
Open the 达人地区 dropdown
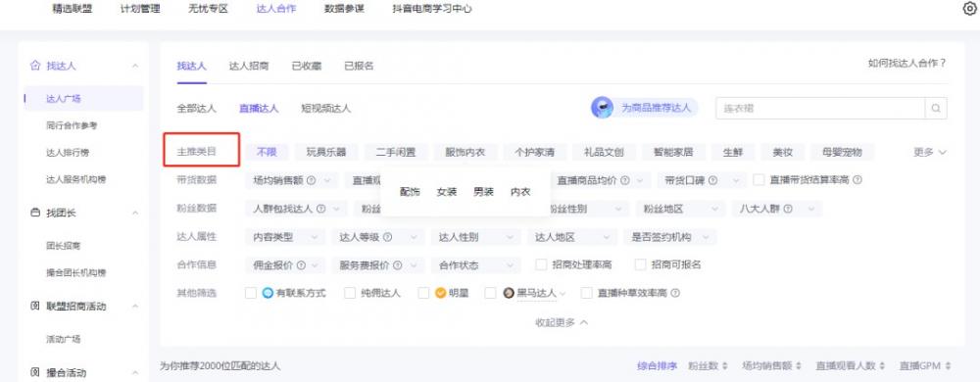pyautogui.click(x=572, y=237)
